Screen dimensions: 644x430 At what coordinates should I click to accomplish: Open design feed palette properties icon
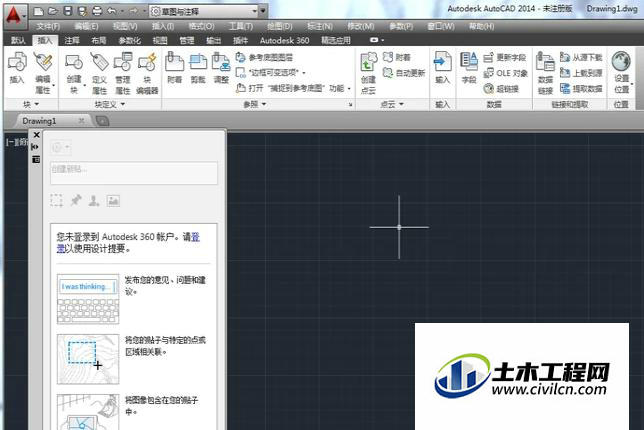point(36,159)
